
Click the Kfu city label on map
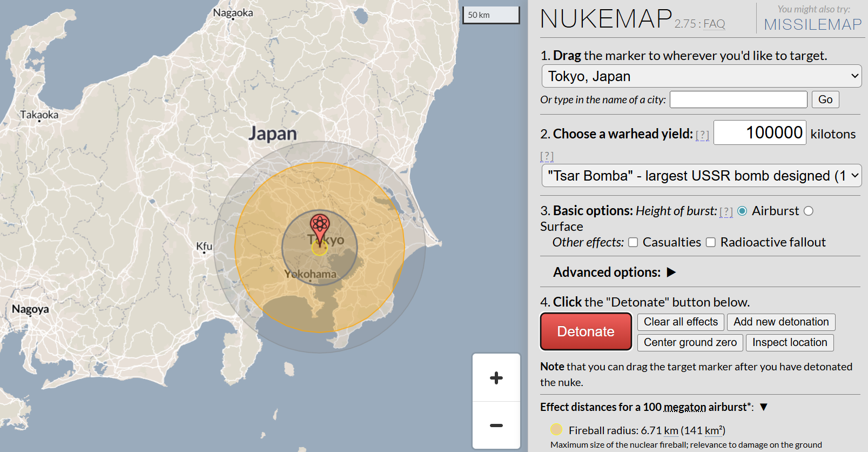coord(204,247)
